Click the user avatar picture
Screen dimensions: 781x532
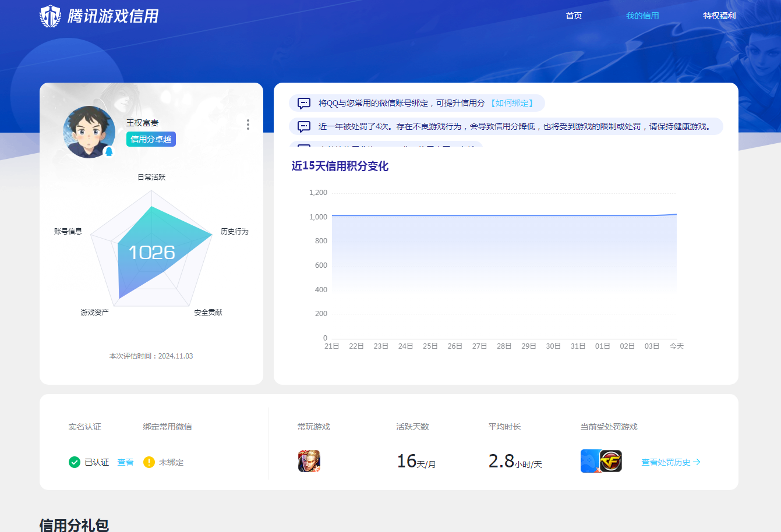point(89,132)
